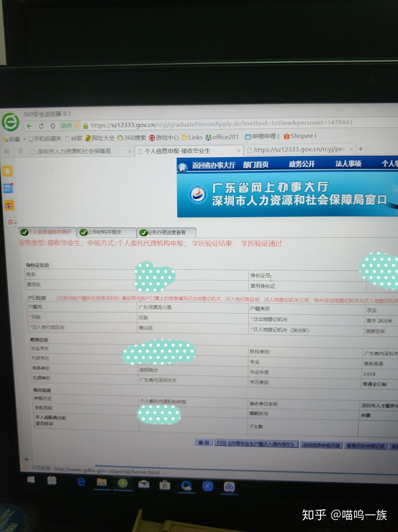Open a new browser tab with plus
This screenshot has width=398, height=532.
tap(361, 149)
